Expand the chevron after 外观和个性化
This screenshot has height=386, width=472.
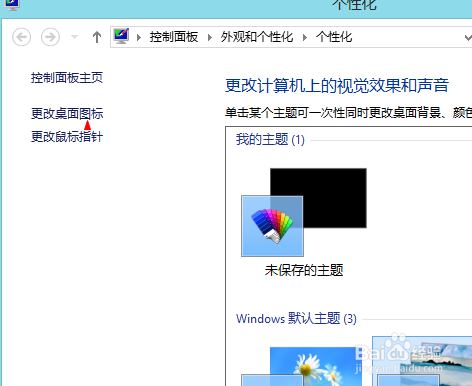click(305, 37)
